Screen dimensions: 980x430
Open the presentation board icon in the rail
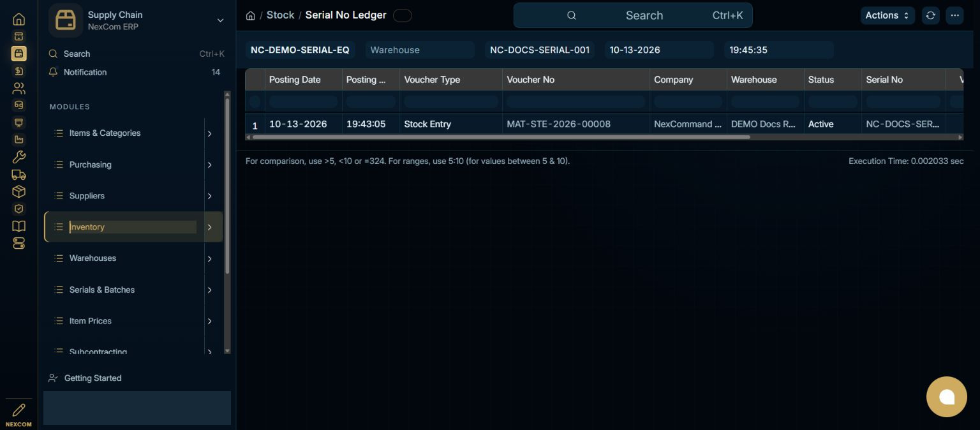point(19,122)
